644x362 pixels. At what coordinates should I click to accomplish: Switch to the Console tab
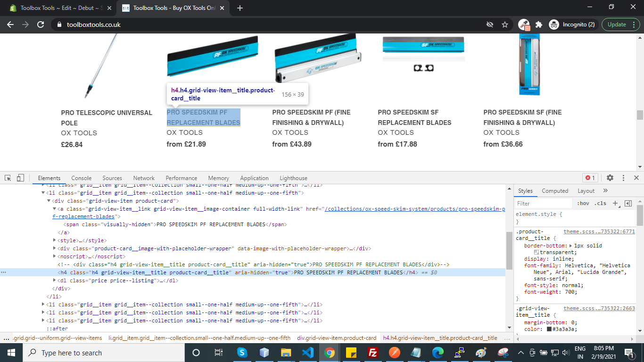(x=81, y=178)
